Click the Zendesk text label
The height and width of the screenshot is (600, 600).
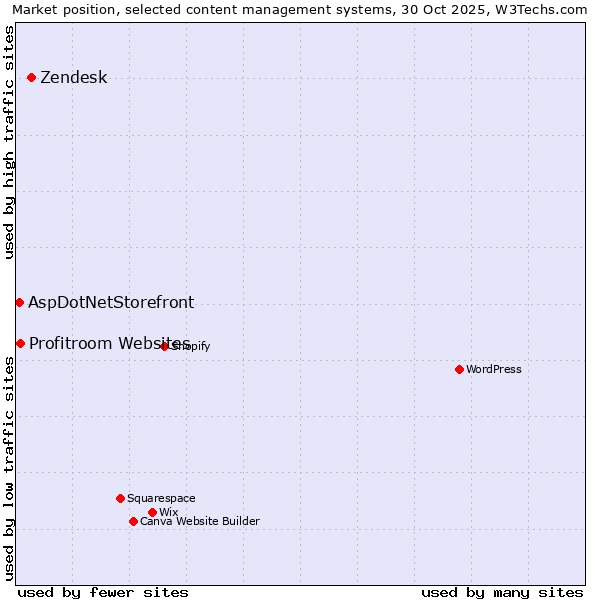pos(73,78)
